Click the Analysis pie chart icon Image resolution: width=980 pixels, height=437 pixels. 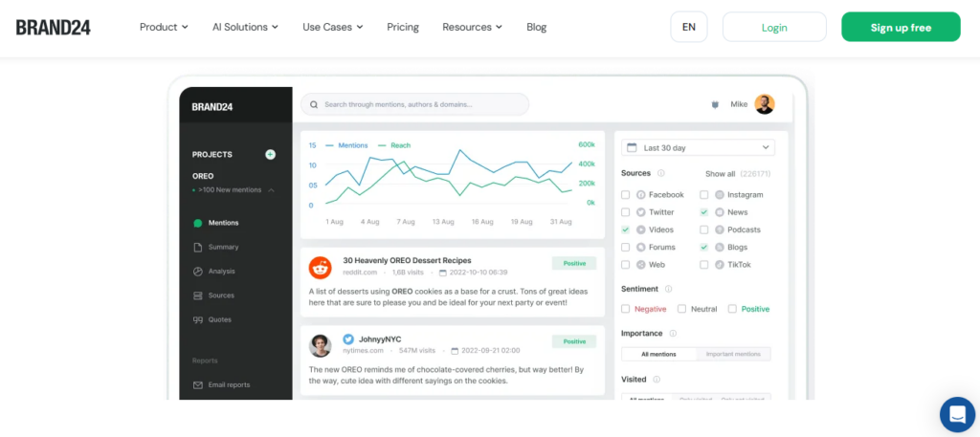(197, 272)
